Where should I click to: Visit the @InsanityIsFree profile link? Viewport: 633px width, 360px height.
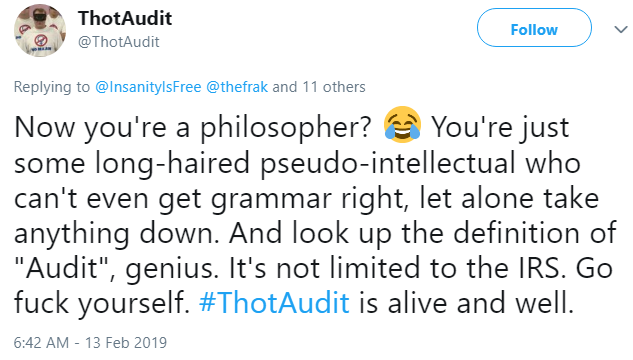coord(148,87)
